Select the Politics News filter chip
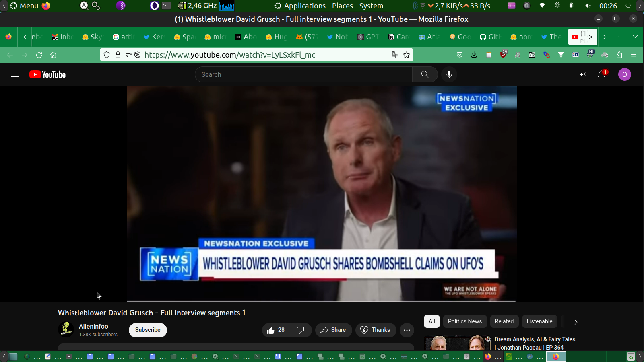 (465, 321)
